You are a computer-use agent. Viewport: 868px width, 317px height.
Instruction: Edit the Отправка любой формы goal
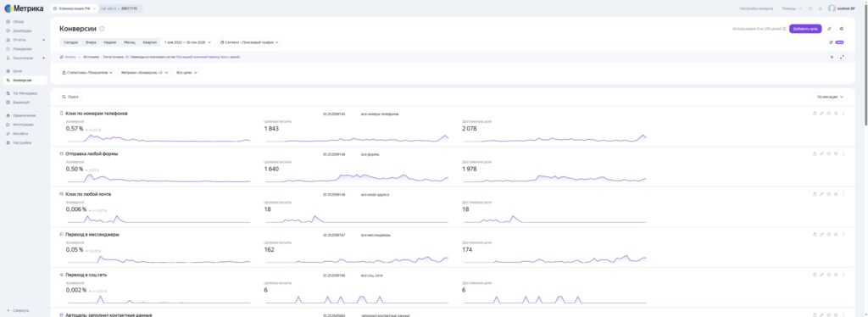click(821, 153)
